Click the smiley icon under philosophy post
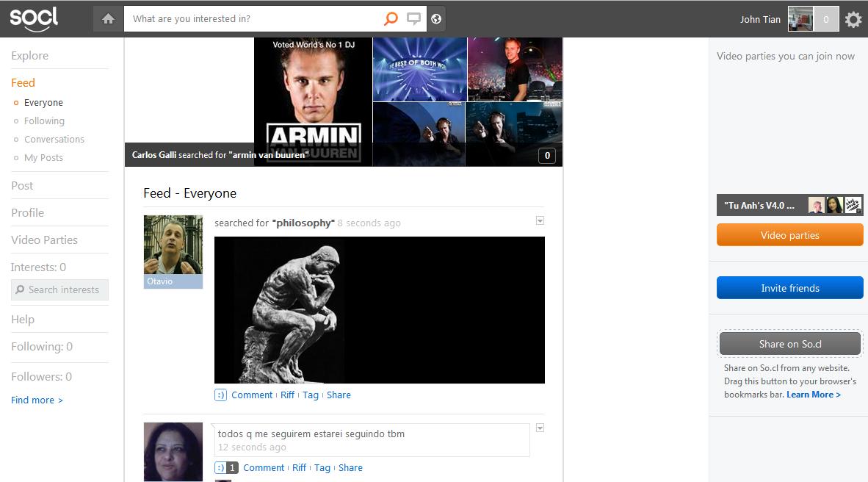 pyautogui.click(x=220, y=395)
